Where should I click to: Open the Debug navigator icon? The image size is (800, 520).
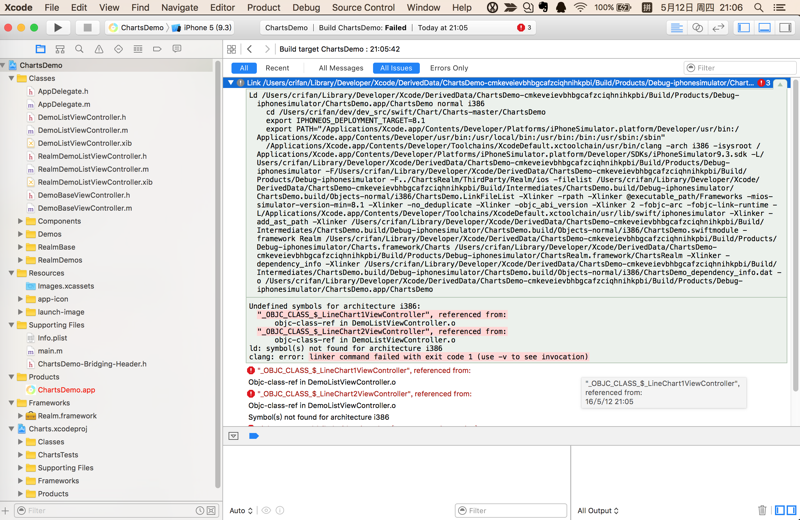tap(138, 49)
